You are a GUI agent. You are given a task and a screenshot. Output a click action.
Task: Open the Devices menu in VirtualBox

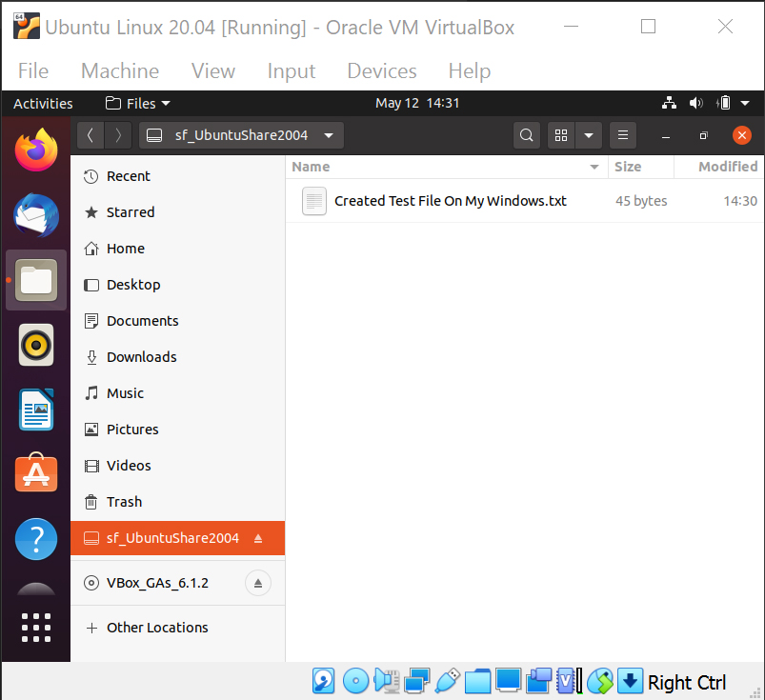(381, 70)
